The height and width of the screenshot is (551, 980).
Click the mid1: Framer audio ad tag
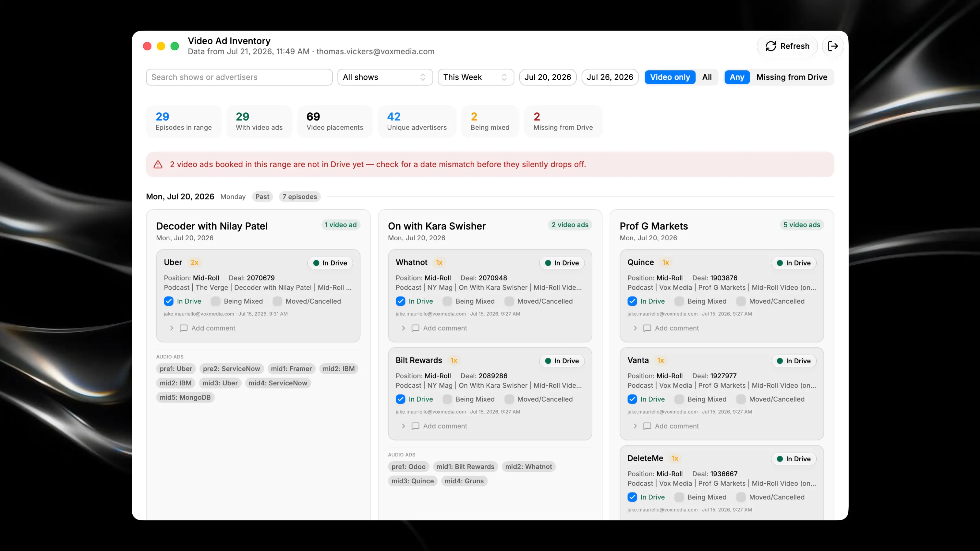pos(292,369)
